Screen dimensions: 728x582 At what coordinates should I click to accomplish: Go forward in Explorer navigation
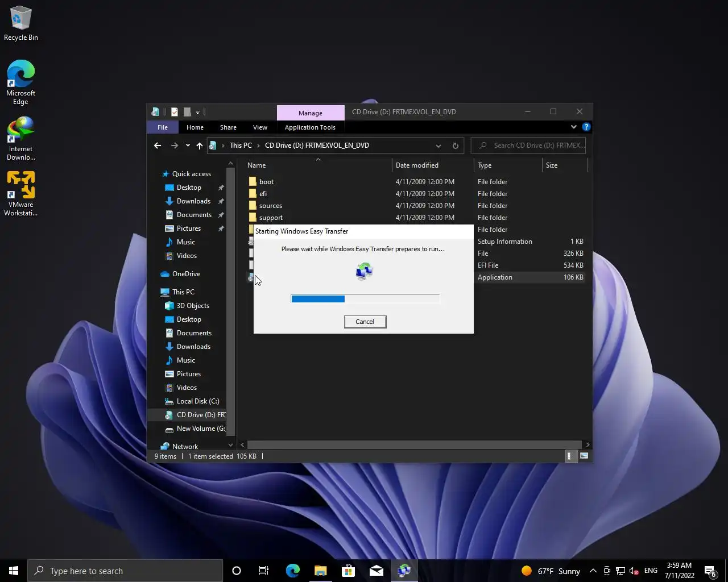click(x=175, y=145)
